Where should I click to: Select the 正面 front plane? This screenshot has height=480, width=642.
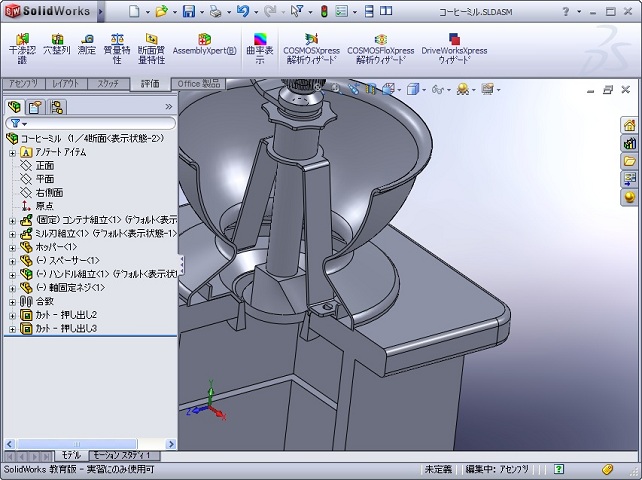(x=45, y=166)
